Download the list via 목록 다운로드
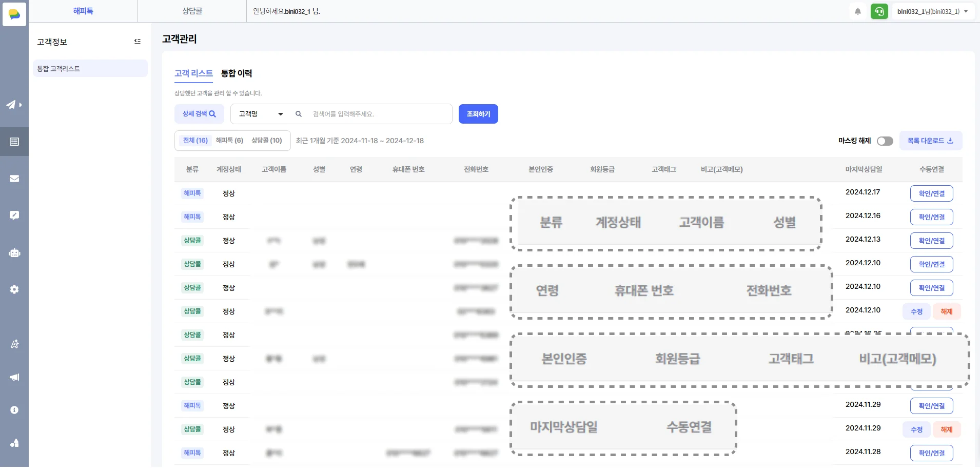The width and height of the screenshot is (980, 471). tap(930, 141)
